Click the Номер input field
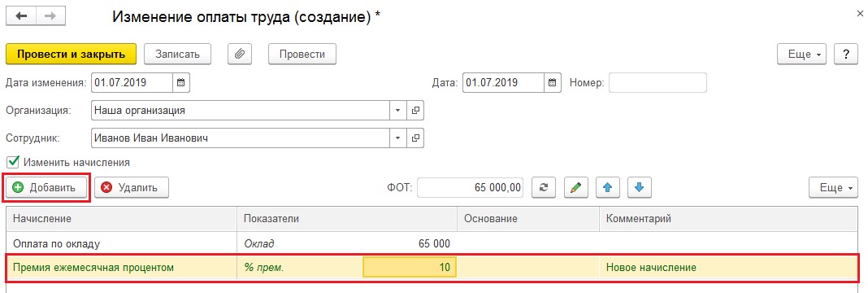 click(658, 83)
